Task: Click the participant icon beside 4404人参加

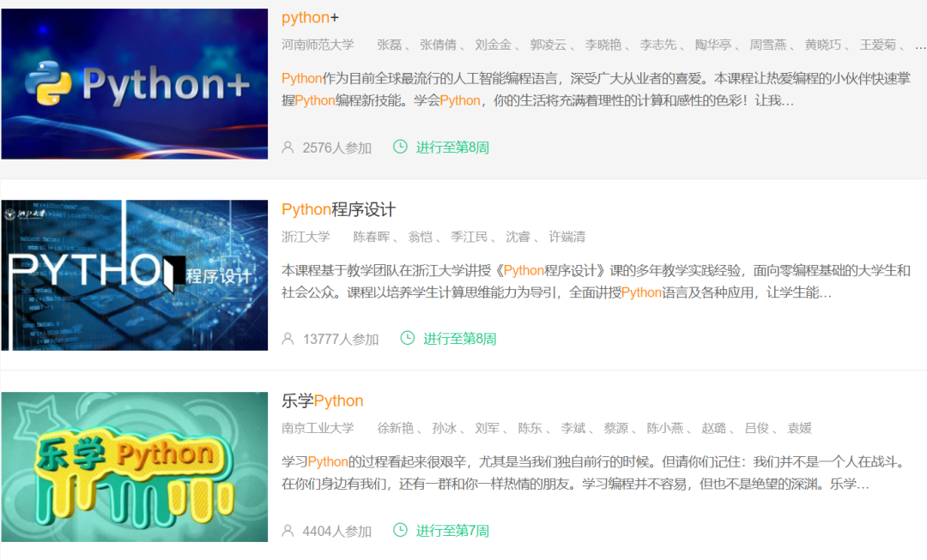Action: click(288, 531)
